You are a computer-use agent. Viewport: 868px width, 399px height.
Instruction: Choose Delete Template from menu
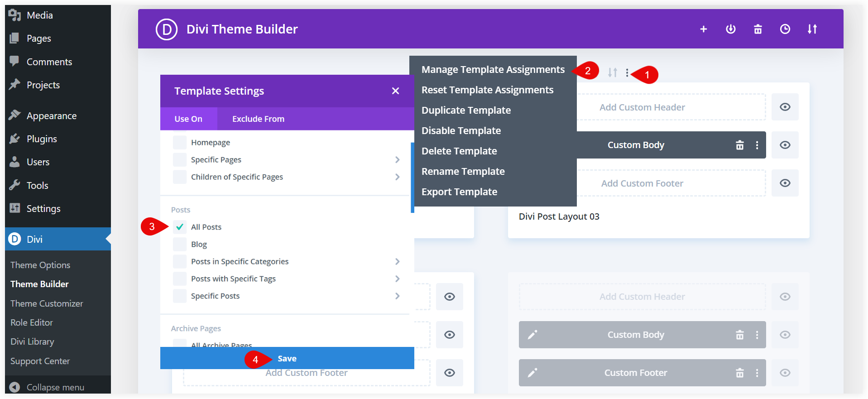[459, 151]
